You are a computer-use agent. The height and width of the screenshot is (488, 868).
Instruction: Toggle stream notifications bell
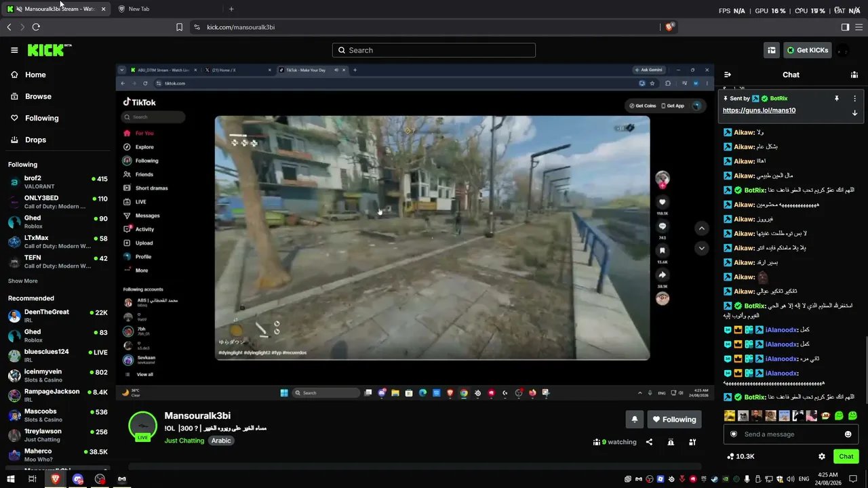635,420
